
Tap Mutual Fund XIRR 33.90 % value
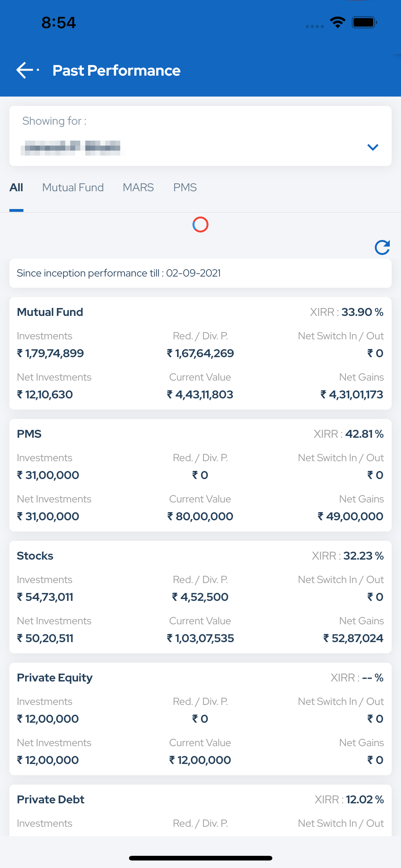point(362,312)
